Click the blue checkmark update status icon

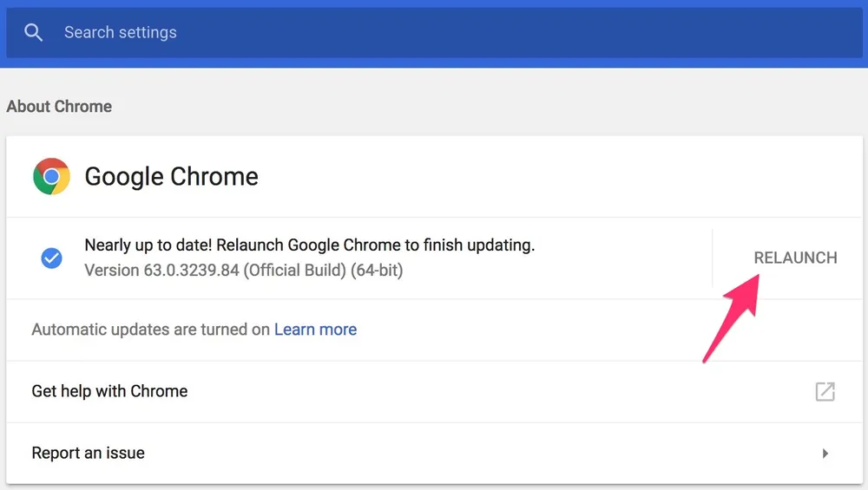tap(51, 258)
